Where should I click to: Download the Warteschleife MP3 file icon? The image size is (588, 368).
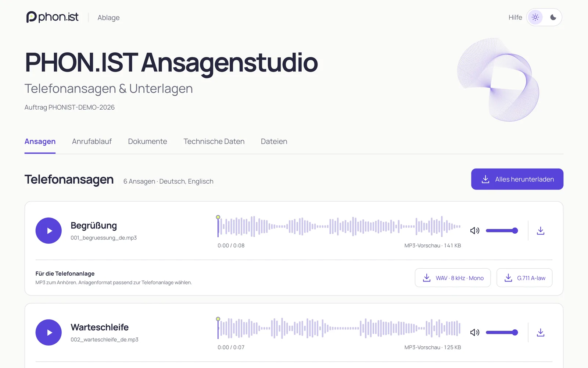(541, 333)
